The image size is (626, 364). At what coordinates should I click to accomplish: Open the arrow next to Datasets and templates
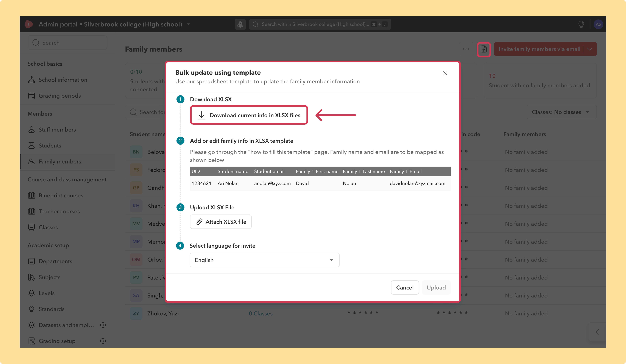(103, 325)
